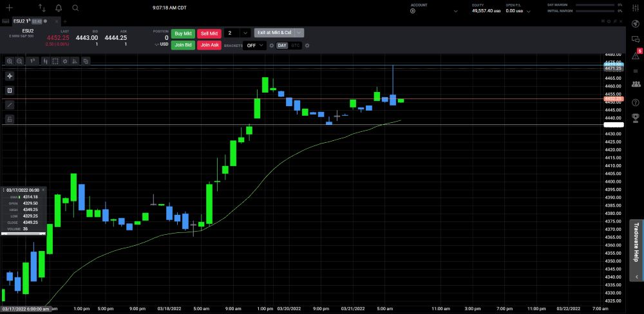Open the bracket settings gear beside OFF
The width and height of the screenshot is (644, 314).
point(272,46)
